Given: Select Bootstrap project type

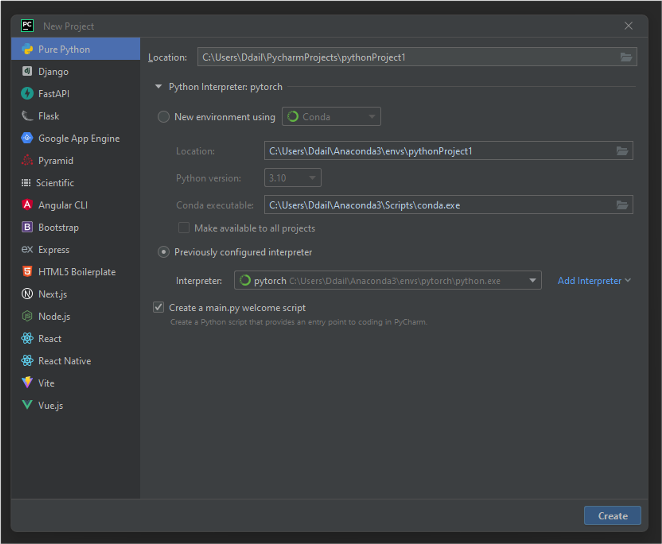Looking at the screenshot, I should (76, 227).
